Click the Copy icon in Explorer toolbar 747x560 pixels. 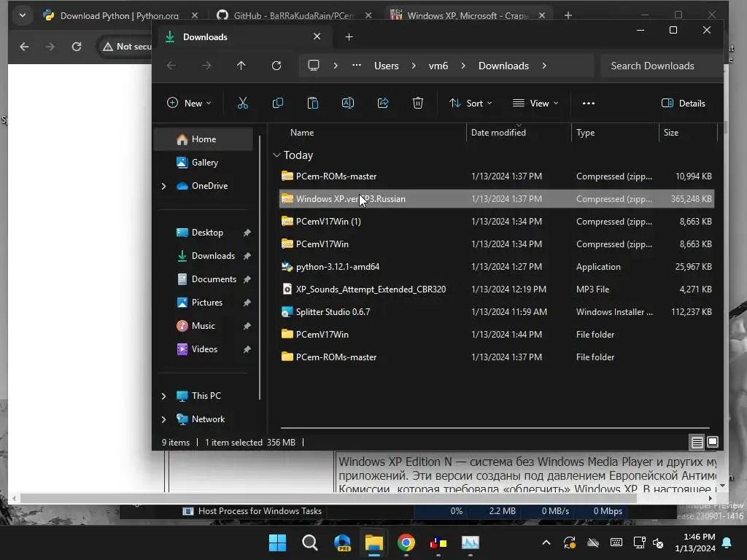click(278, 103)
